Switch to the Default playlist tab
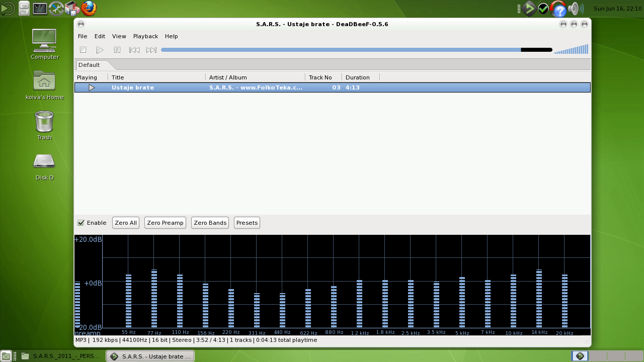Image resolution: width=644 pixels, height=362 pixels. (x=90, y=65)
